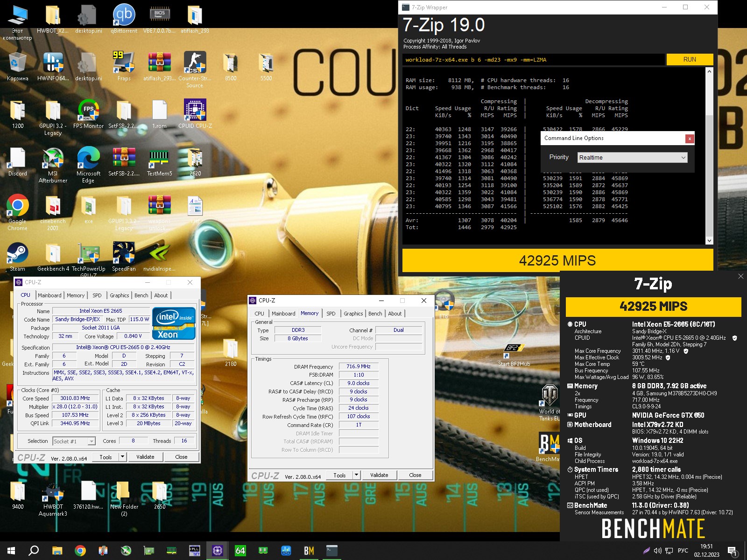Expand Tools arrow in Memory tab window
The height and width of the screenshot is (560, 747).
[357, 475]
